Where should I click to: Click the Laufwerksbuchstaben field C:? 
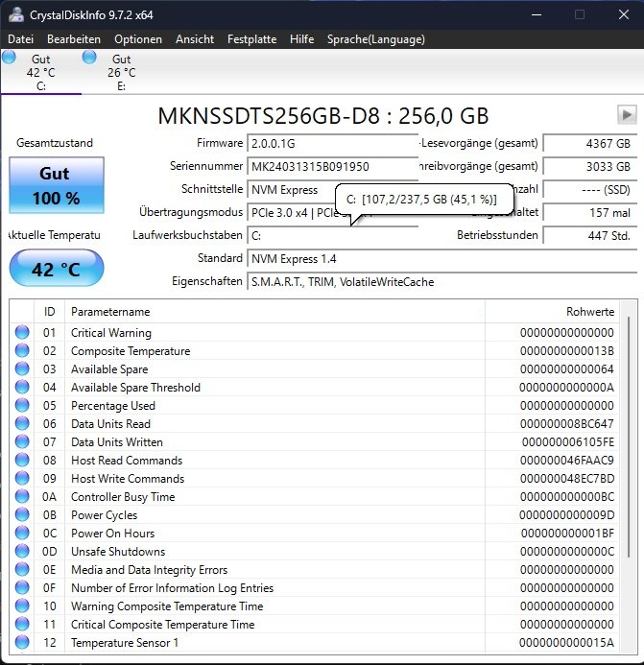point(333,236)
